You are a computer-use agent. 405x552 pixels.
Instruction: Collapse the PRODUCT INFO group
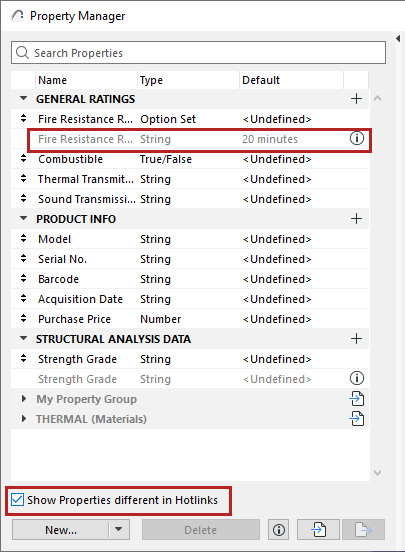tap(23, 219)
